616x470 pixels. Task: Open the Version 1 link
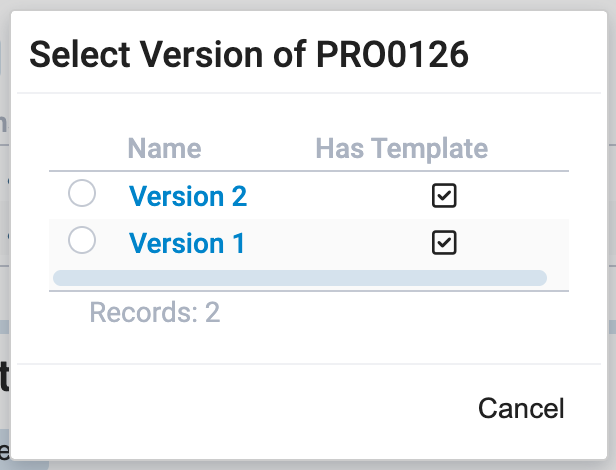pyautogui.click(x=187, y=243)
